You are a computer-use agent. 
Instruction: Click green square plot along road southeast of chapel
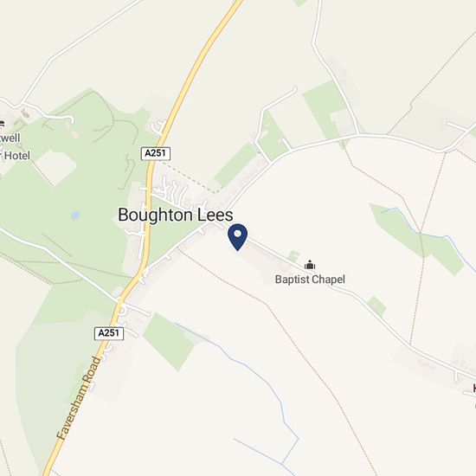pos(376,306)
